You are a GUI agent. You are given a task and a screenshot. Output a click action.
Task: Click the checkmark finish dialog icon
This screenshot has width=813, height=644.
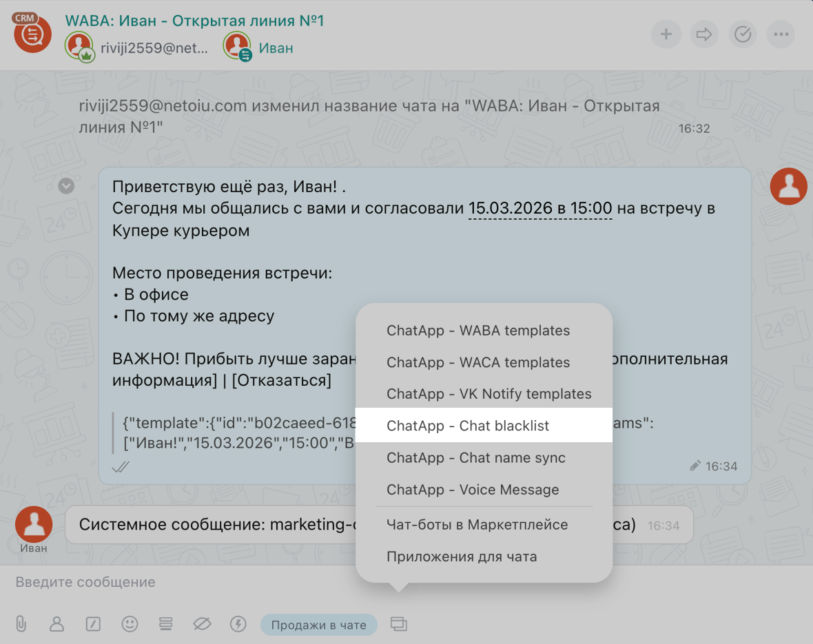pyautogui.click(x=743, y=34)
